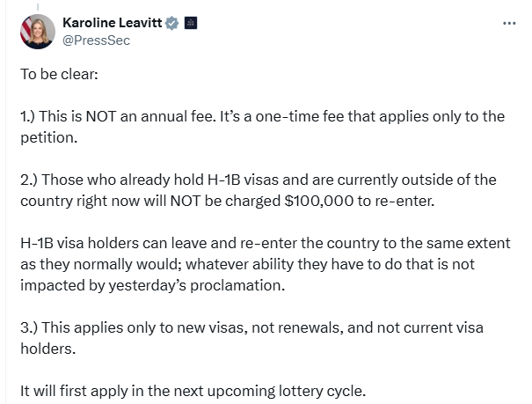Open the tweet's three-dot More menu
The width and height of the screenshot is (532, 404).
pyautogui.click(x=508, y=23)
